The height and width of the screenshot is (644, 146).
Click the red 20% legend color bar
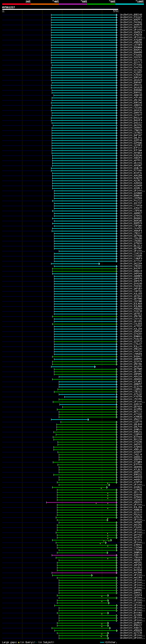pos(16,4)
